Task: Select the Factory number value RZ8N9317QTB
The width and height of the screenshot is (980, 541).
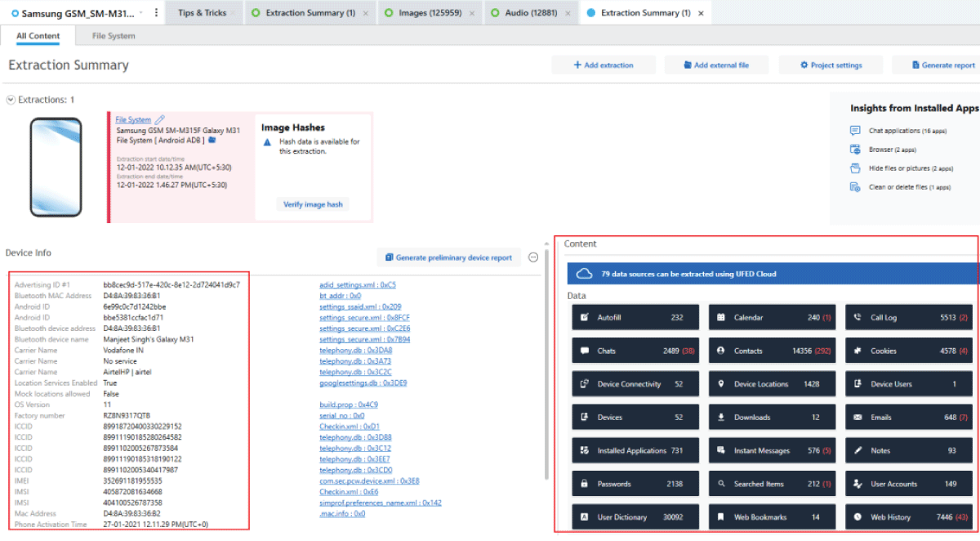Action: coord(127,415)
